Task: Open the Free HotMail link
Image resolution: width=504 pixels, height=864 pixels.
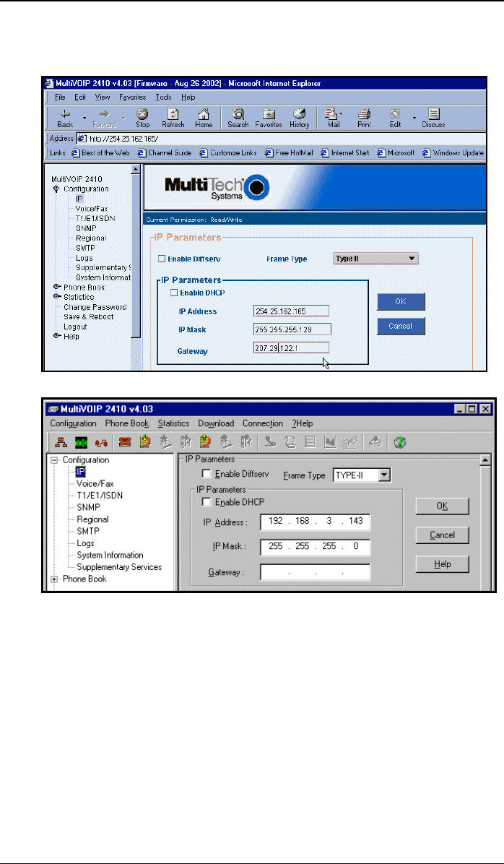Action: pos(290,152)
